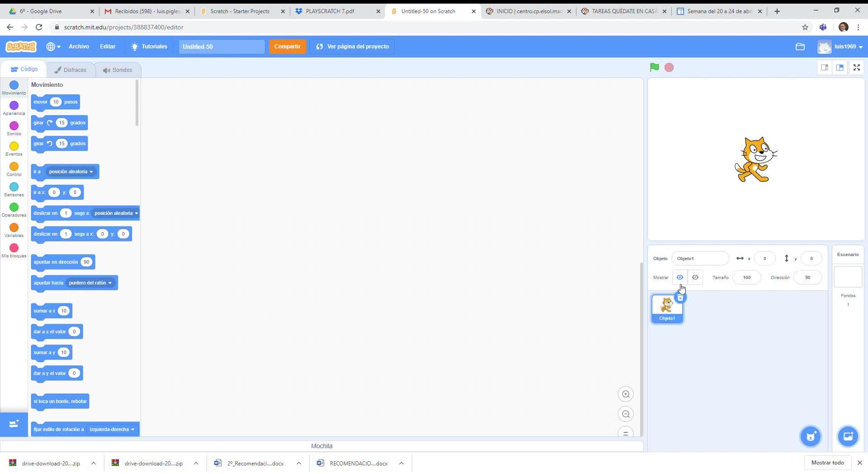Hide sprite with crossed-eye toggle
This screenshot has width=868, height=474.
695,278
